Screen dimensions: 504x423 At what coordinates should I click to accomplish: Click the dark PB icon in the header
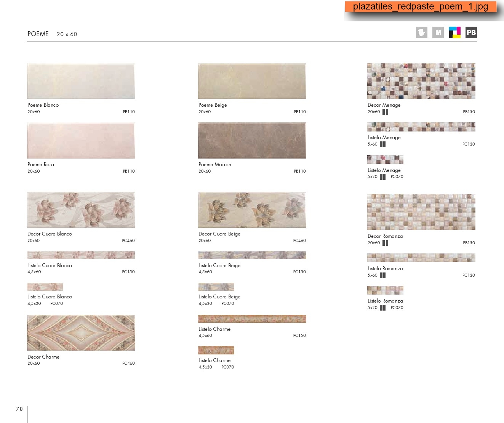pyautogui.click(x=471, y=32)
